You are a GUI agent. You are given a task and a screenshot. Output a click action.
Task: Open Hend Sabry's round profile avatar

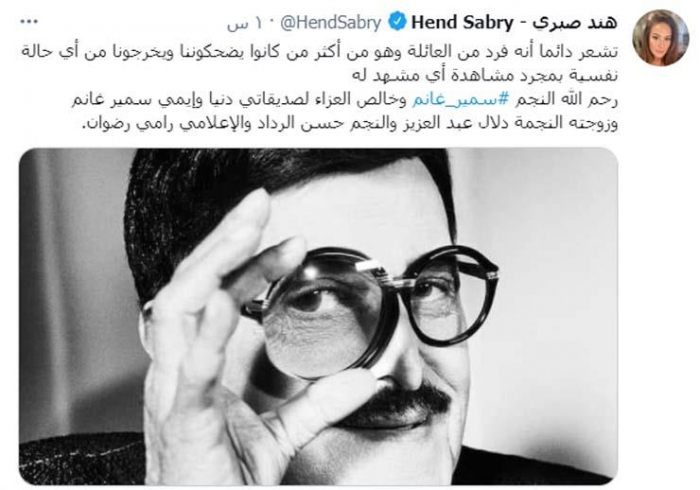[x=661, y=37]
